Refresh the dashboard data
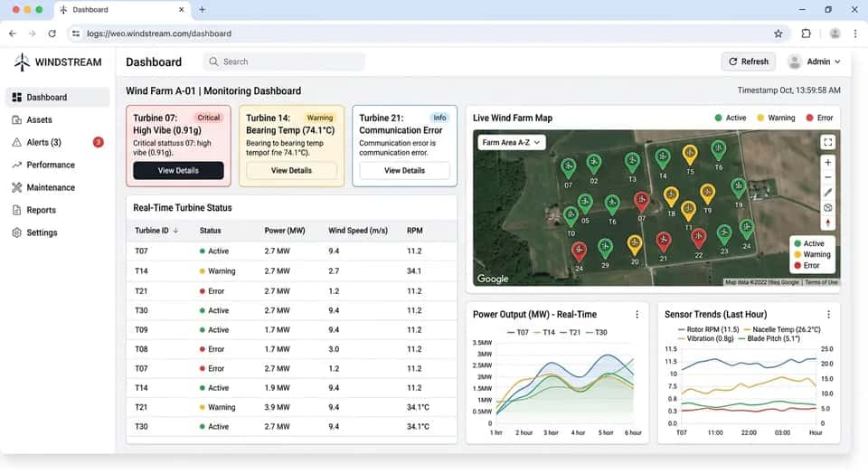 coord(749,62)
